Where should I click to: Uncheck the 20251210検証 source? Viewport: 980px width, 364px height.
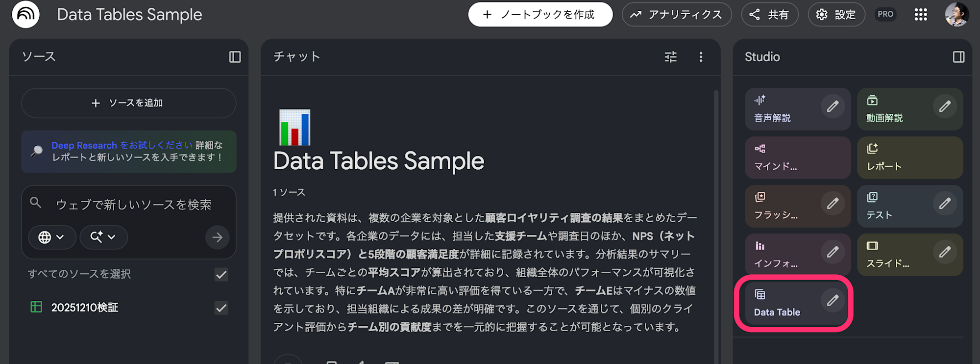click(221, 308)
